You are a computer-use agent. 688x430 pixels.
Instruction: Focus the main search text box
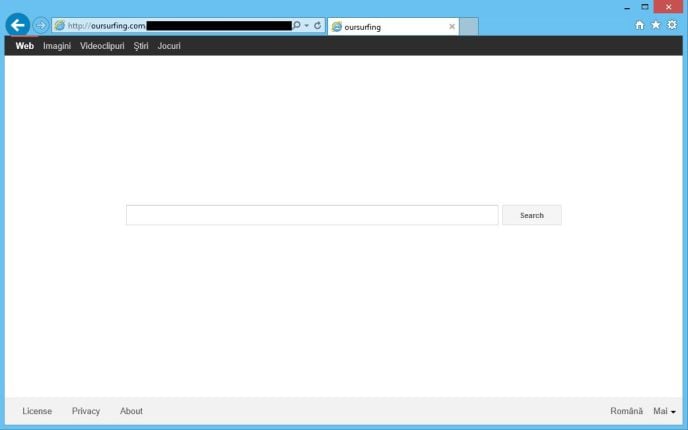(312, 215)
